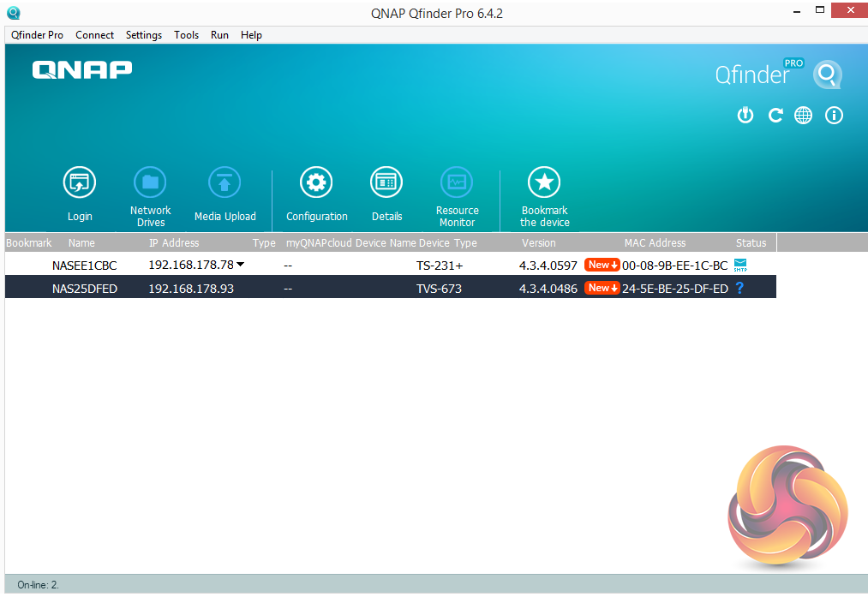868x597 pixels.
Task: Bookmark the device with star icon
Action: pyautogui.click(x=544, y=182)
